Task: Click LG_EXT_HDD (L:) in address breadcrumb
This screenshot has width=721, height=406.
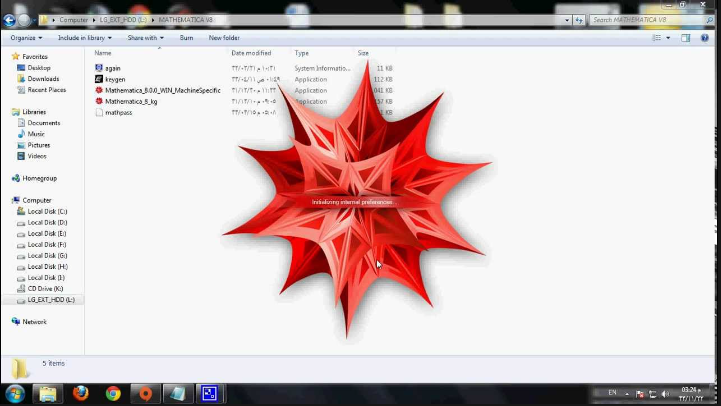Action: click(x=123, y=20)
